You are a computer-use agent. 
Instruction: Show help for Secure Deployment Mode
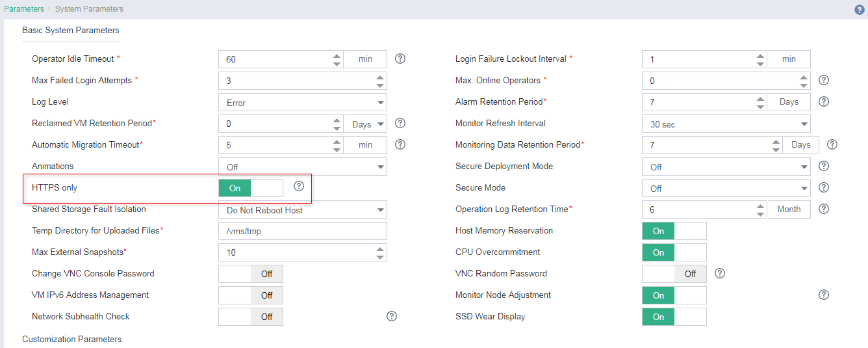pyautogui.click(x=824, y=166)
